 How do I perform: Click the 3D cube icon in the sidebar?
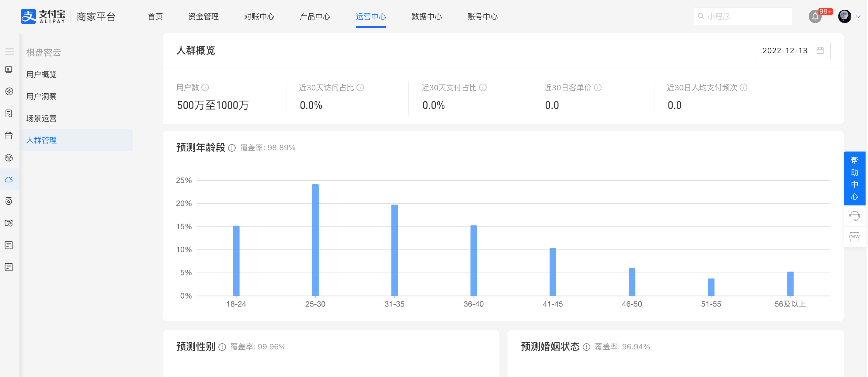coord(9,158)
